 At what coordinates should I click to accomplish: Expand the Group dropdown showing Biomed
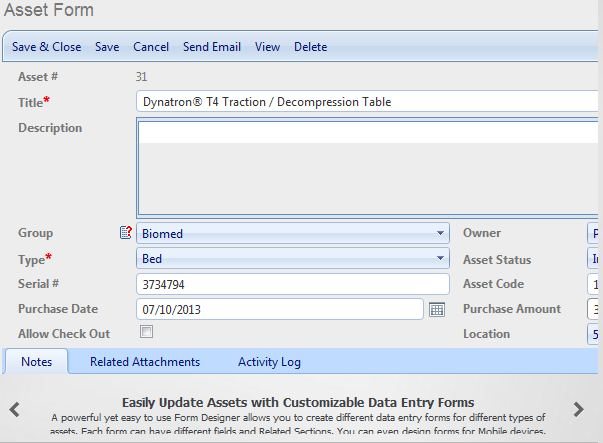click(293, 233)
